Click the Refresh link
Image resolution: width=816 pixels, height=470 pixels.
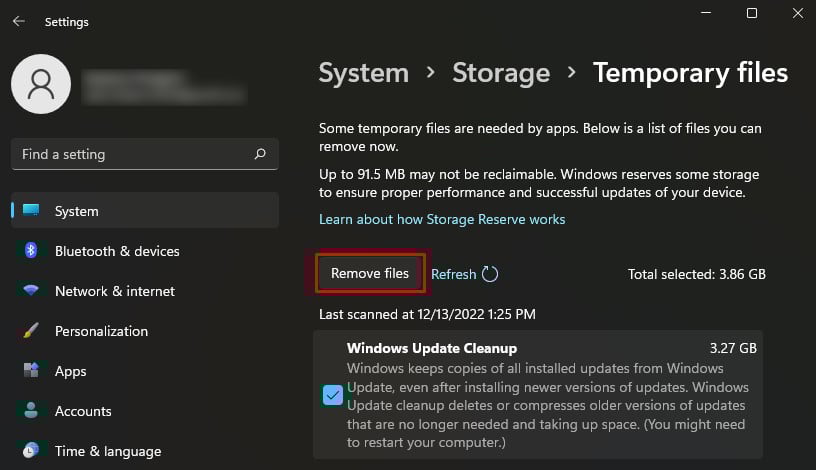(x=453, y=274)
